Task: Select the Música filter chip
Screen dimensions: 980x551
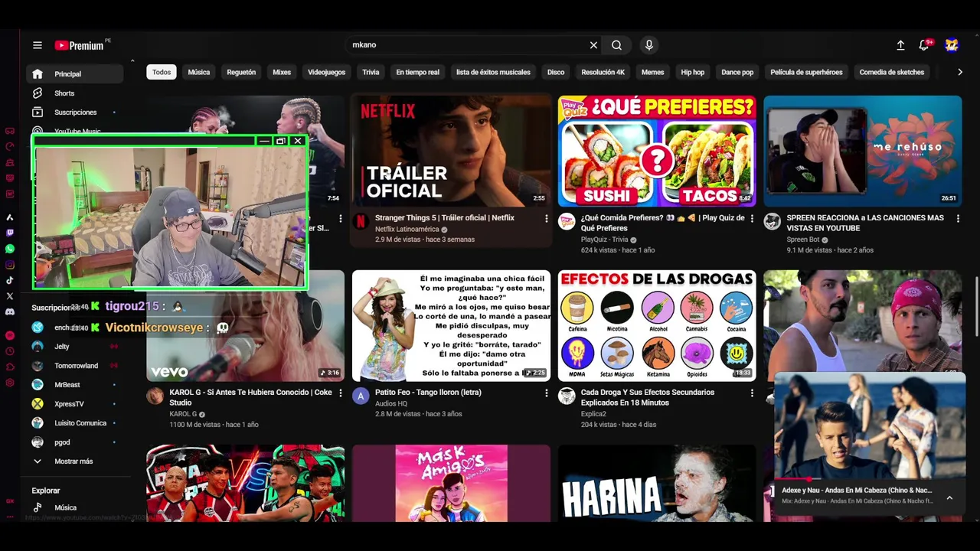Action: pos(199,72)
